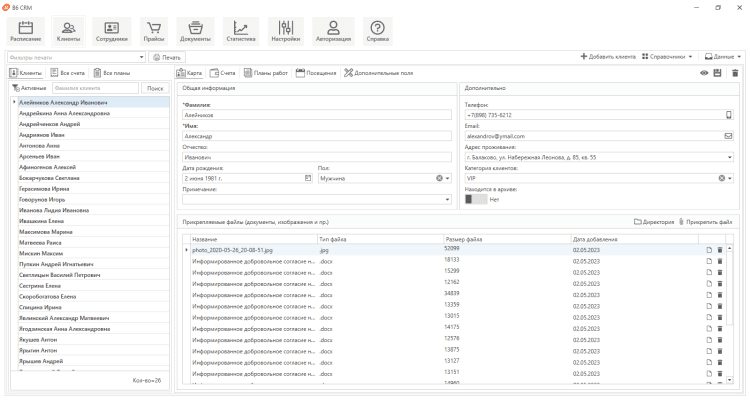Click the phone icon in Телефон field

click(729, 115)
